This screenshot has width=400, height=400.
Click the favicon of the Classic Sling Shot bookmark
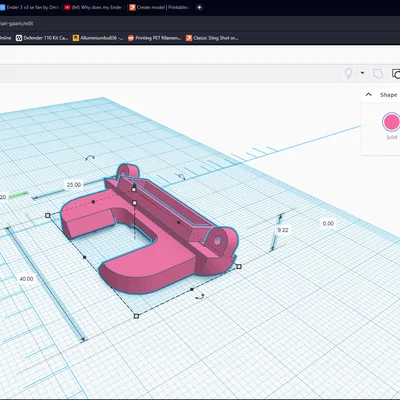[x=189, y=38]
